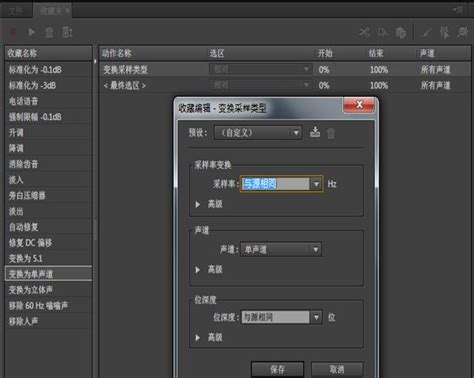Select favorite 升调

pos(48,133)
